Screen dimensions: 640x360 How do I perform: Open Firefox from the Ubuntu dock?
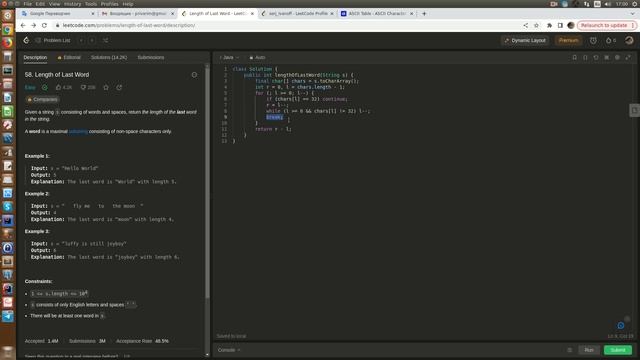(x=7, y=42)
